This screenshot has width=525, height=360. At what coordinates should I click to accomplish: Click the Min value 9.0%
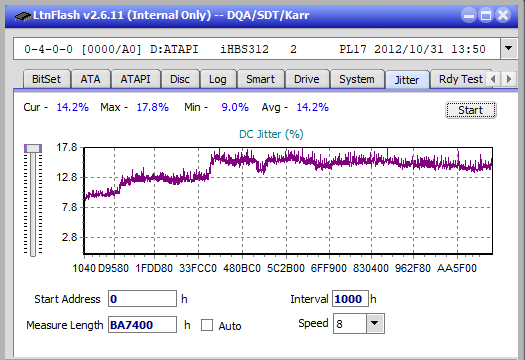pos(235,107)
